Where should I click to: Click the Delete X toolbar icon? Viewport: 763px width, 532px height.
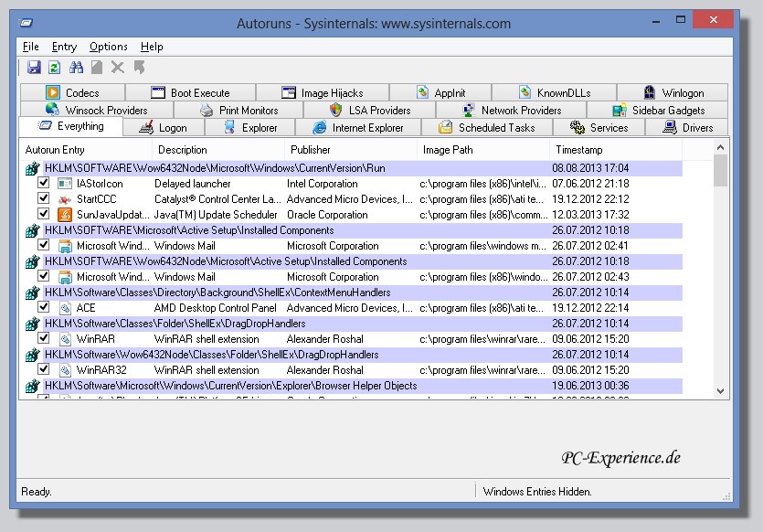click(x=118, y=67)
